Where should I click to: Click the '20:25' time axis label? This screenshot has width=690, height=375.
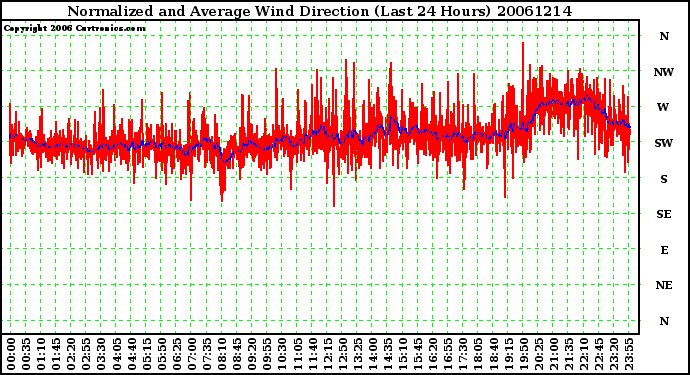click(539, 354)
